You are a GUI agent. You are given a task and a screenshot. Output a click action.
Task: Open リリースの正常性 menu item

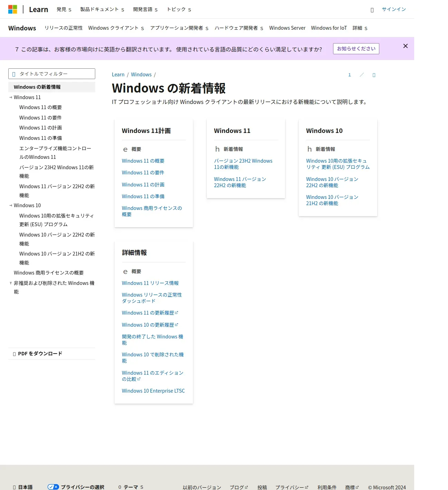pos(64,28)
